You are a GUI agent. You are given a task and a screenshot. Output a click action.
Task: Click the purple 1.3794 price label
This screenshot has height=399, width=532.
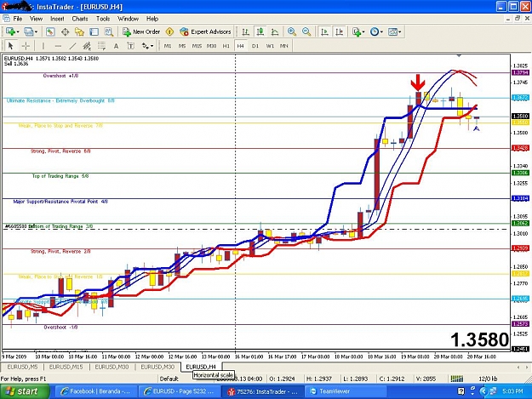[520, 72]
